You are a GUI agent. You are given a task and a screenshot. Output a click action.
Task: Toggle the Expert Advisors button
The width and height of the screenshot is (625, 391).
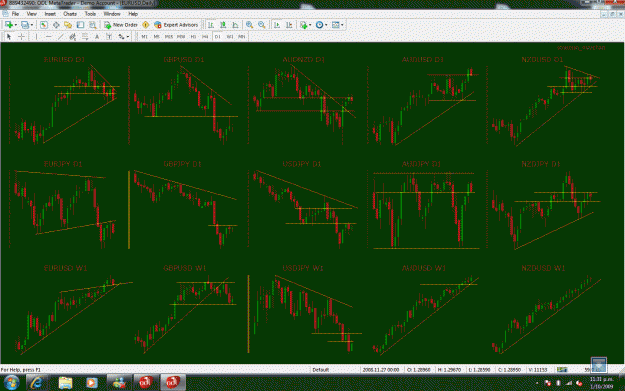[176, 25]
